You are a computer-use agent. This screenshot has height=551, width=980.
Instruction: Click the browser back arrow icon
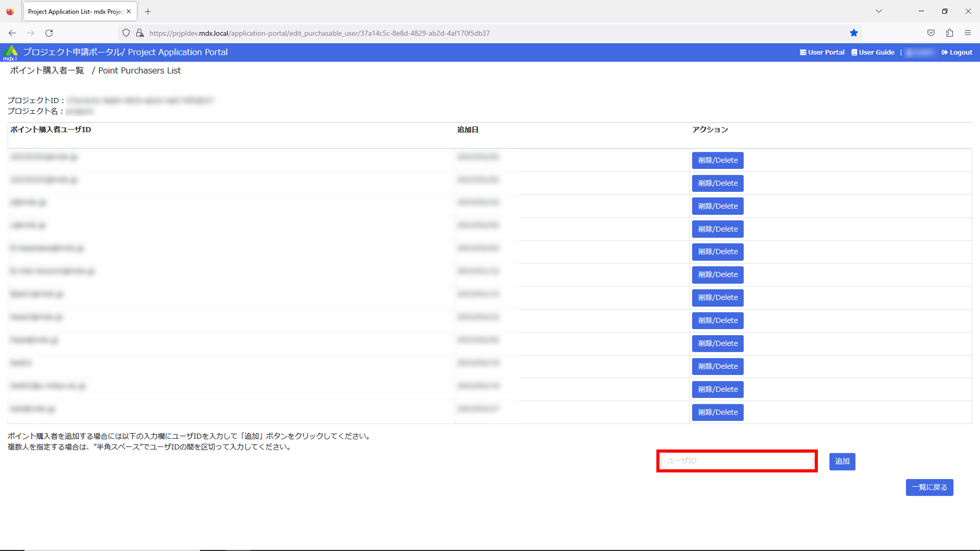(x=12, y=33)
